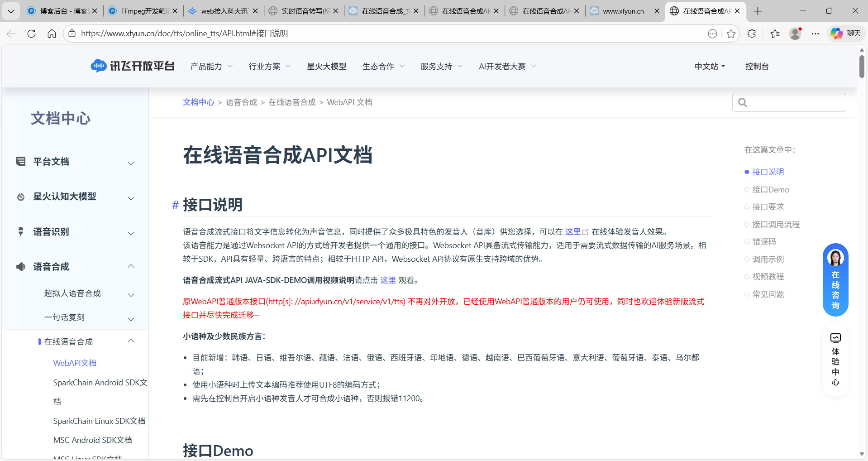Open browser settings and more menu
The height and width of the screenshot is (461, 868).
(815, 34)
